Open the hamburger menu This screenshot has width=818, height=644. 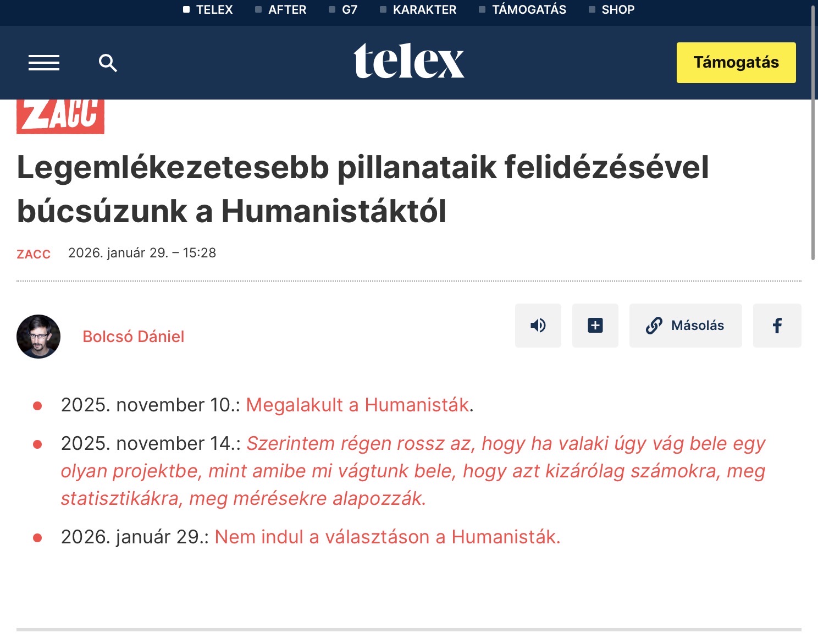tap(44, 63)
